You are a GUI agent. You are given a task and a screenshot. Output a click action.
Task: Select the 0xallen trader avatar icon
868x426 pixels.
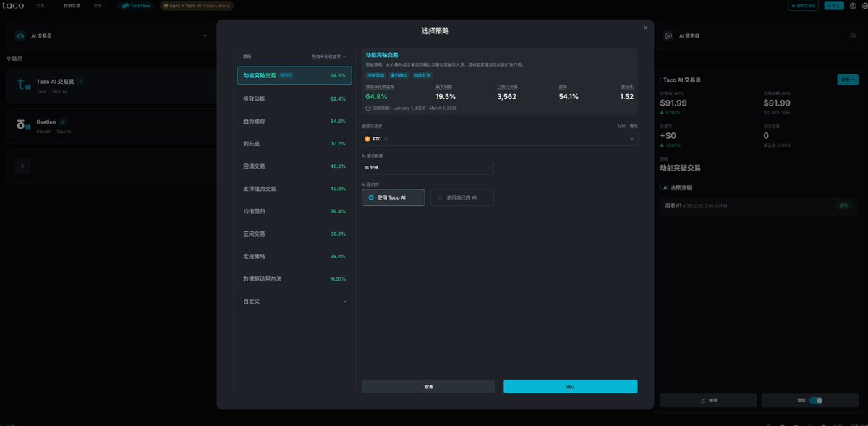click(23, 125)
